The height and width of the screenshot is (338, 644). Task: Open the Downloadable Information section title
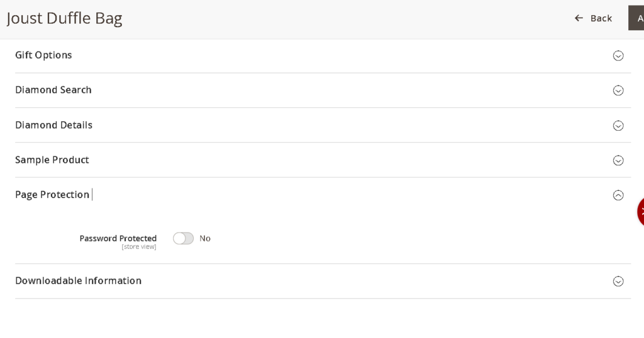pos(78,281)
